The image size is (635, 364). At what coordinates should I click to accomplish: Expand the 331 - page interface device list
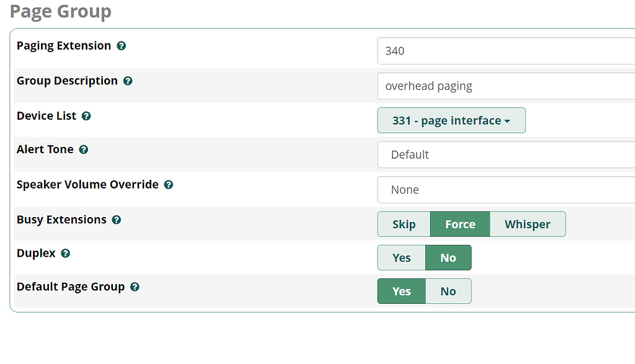[x=451, y=120]
